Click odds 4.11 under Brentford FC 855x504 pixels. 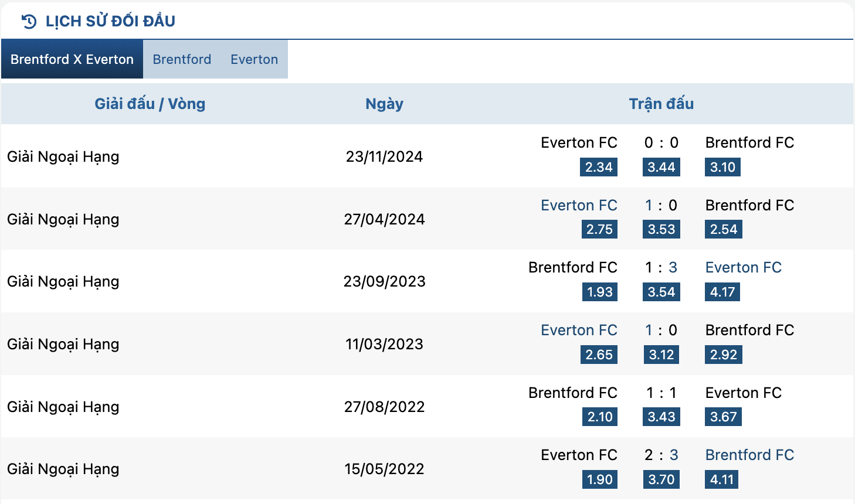722,479
